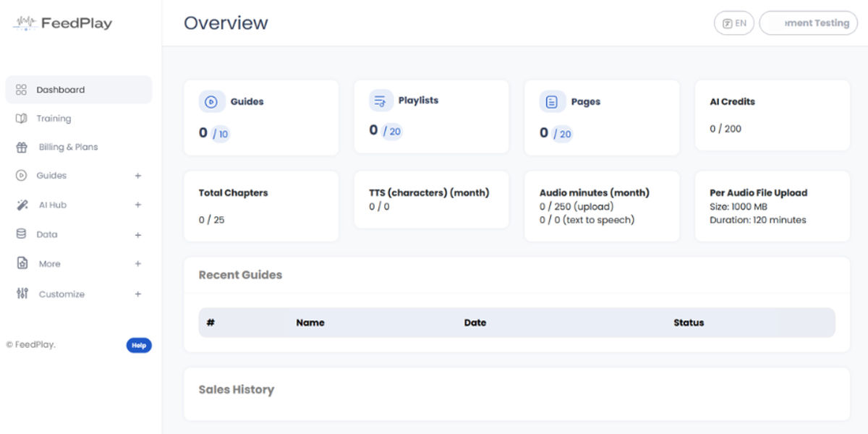
Task: Expand the AI Hub submenu plus
Action: coord(137,205)
